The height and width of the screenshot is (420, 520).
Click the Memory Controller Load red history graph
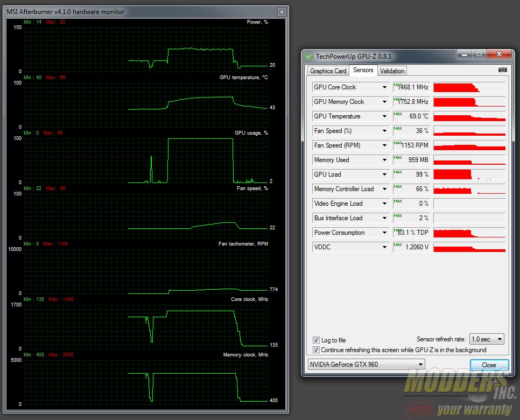469,189
